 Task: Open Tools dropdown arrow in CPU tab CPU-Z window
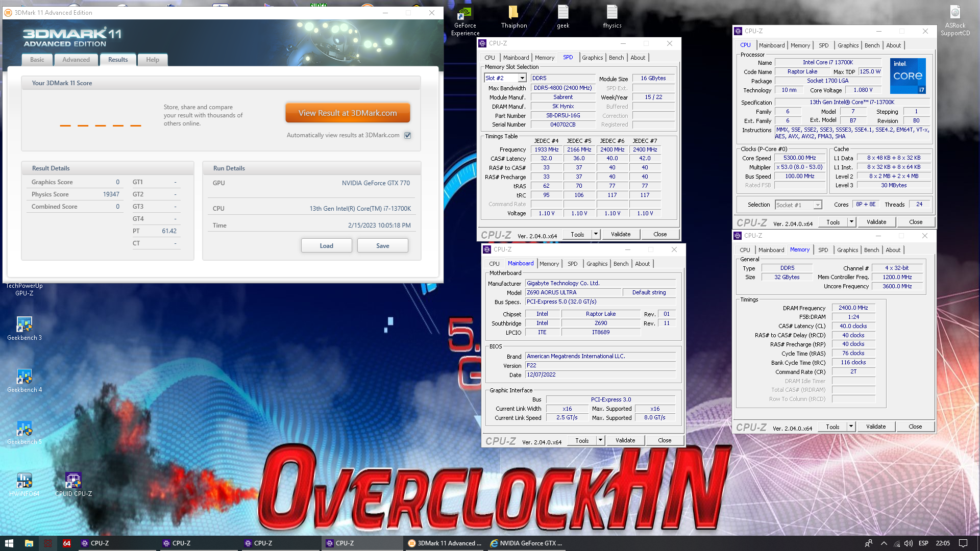(x=851, y=222)
